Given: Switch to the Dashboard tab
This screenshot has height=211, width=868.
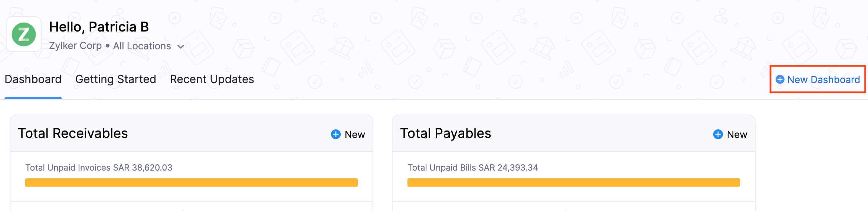Looking at the screenshot, I should point(33,79).
